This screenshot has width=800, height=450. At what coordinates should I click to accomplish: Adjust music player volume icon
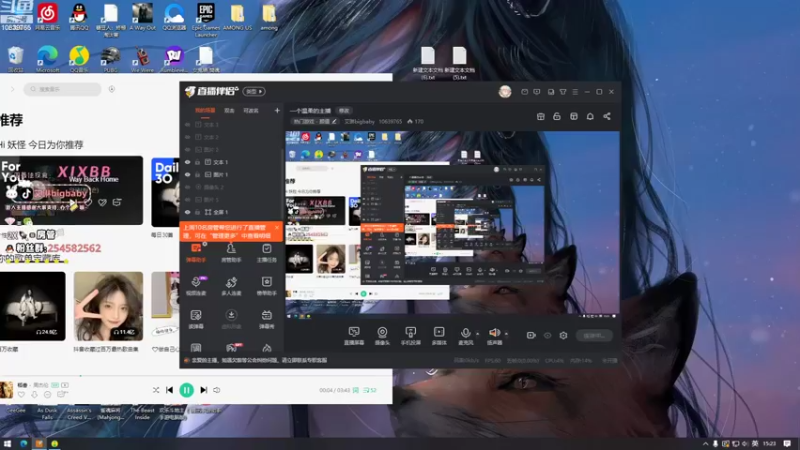[x=217, y=390]
